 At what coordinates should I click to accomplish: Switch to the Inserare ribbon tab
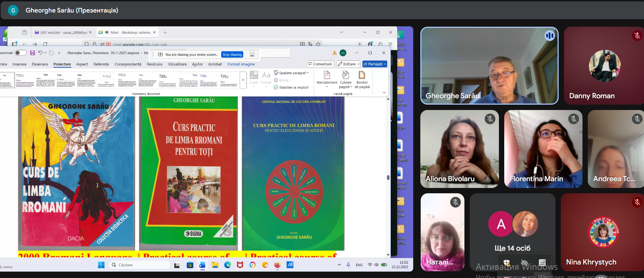click(x=20, y=64)
